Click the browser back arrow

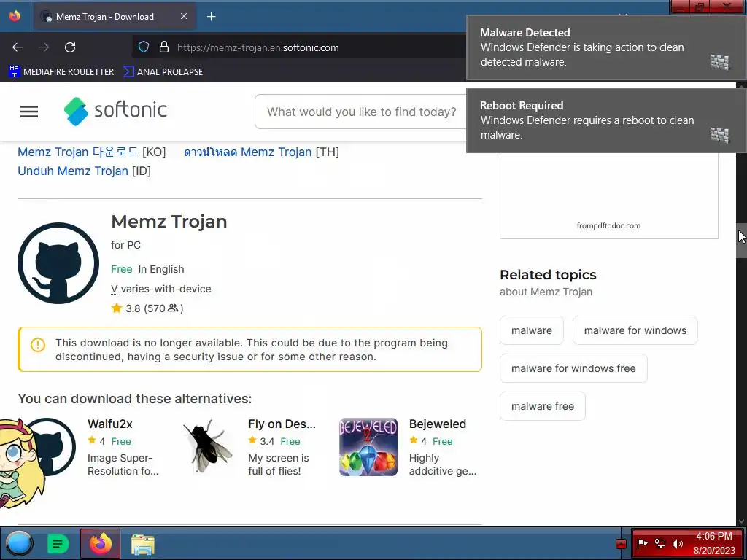point(18,47)
